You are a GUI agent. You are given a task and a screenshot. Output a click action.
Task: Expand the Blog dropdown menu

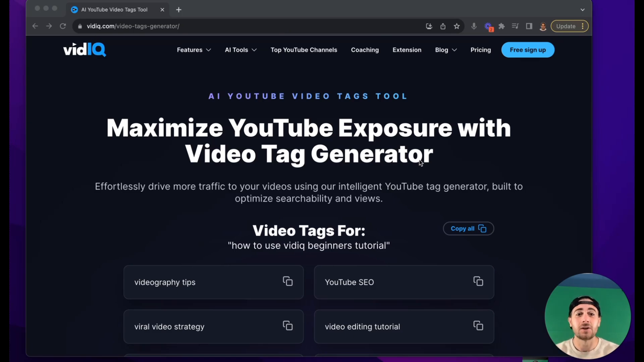click(x=446, y=50)
